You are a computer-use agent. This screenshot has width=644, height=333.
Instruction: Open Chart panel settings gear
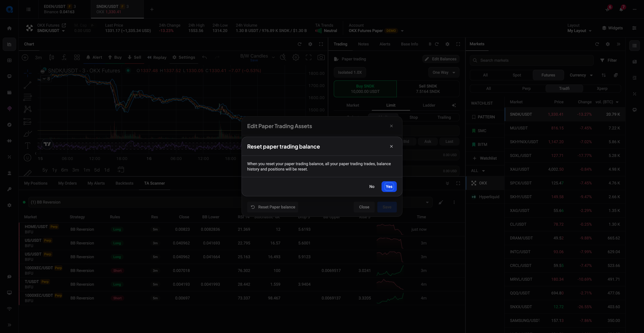point(310,44)
